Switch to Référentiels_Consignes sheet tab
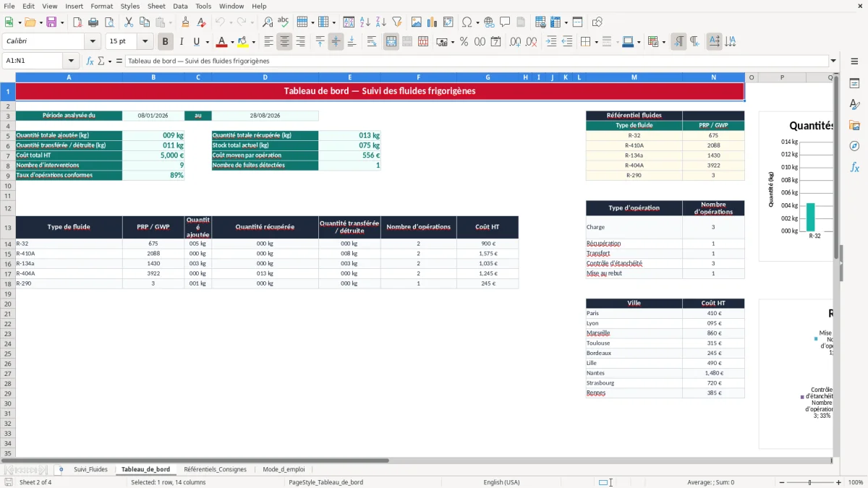Viewport: 868px width, 488px height. 215,469
